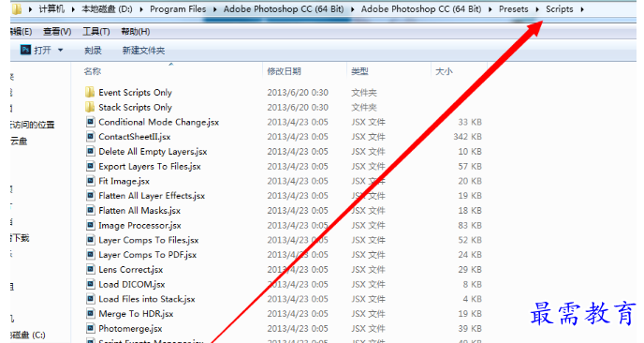
Task: Select the folder name Stack Scripts Only
Action: pyautogui.click(x=135, y=107)
